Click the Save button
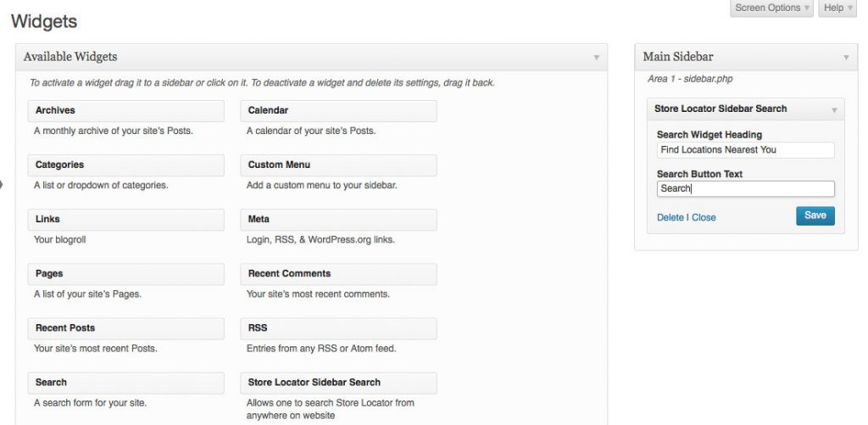The height and width of the screenshot is (425, 868). point(815,215)
